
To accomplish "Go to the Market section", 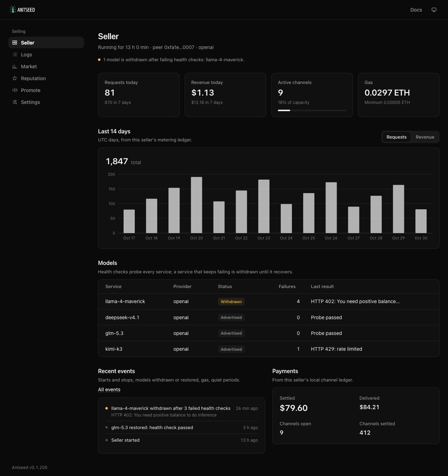I will pos(46,66).
